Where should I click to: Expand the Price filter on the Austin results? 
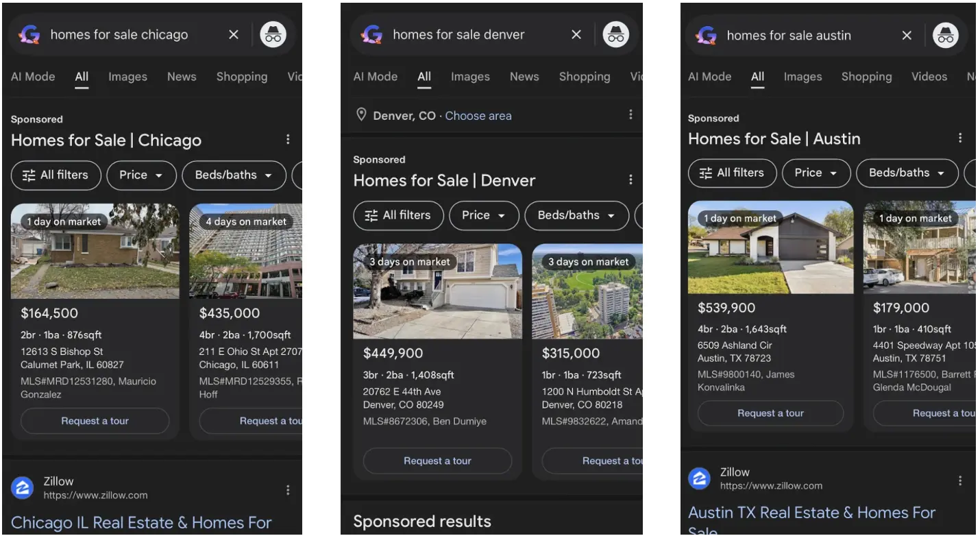pos(816,173)
